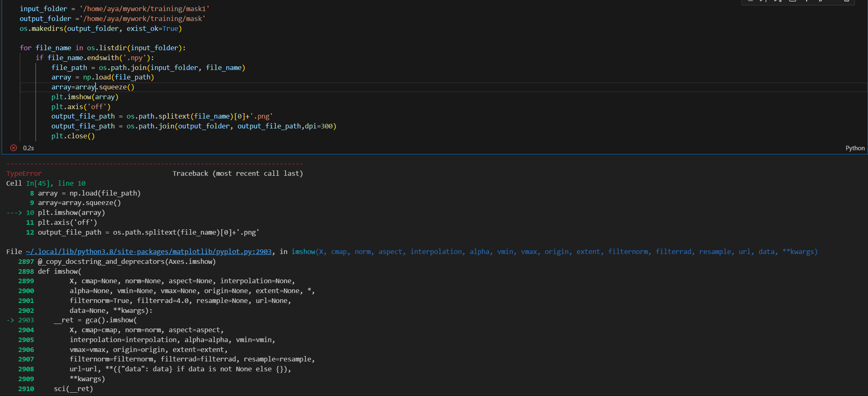Image resolution: width=868 pixels, height=396 pixels.
Task: Click 'plt.imshow(array)' in the code cell
Action: click(x=85, y=97)
